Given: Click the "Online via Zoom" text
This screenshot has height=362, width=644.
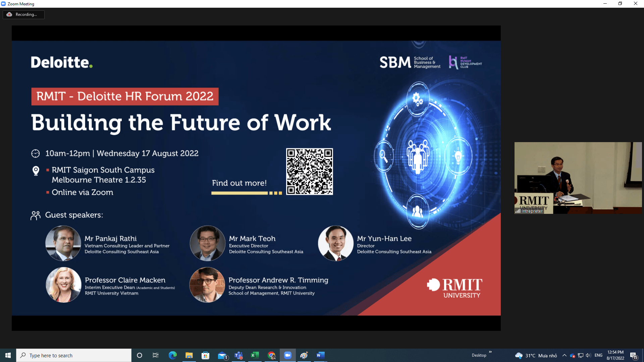Looking at the screenshot, I should (83, 192).
